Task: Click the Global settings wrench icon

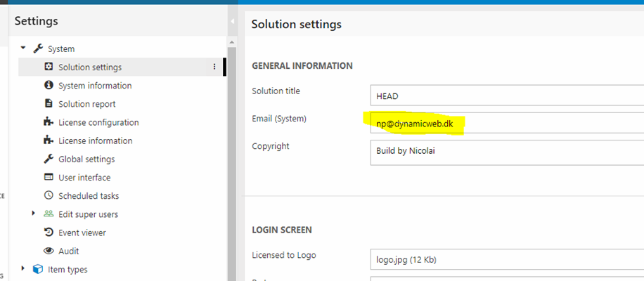Action: tap(49, 159)
